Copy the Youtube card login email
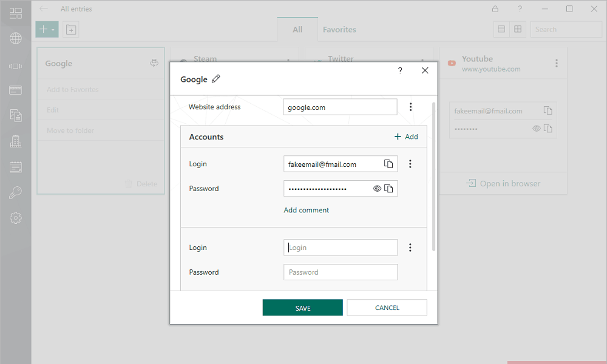 (548, 110)
